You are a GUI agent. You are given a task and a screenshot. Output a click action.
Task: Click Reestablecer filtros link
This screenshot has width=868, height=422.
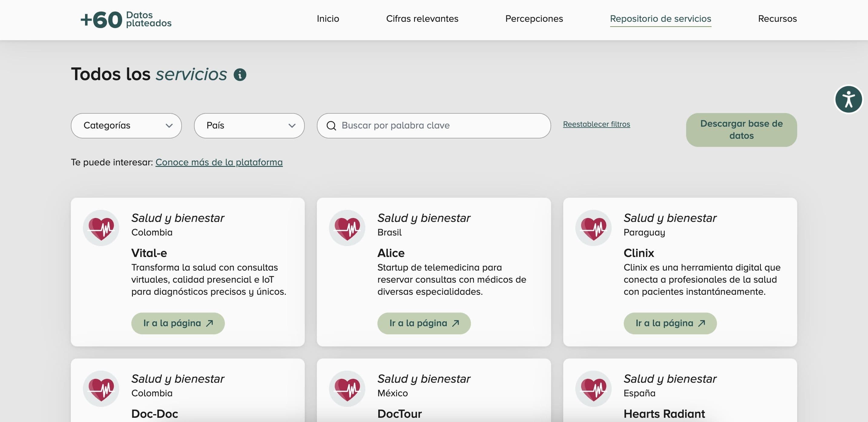pyautogui.click(x=597, y=124)
